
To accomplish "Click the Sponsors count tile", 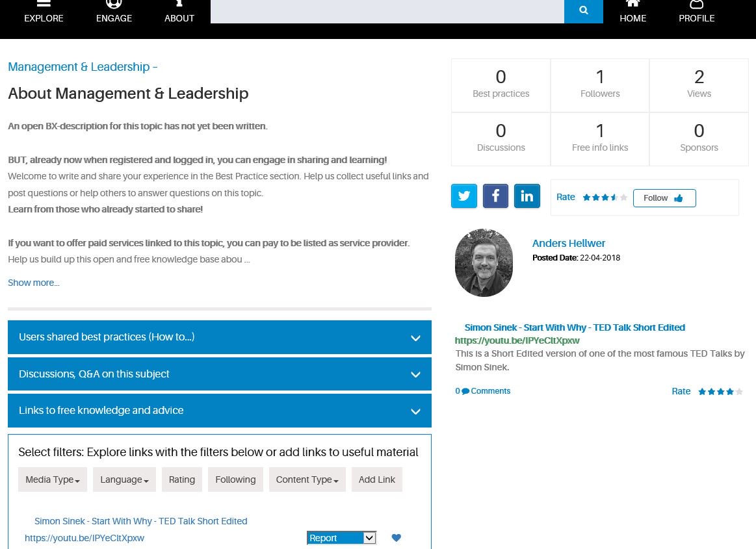I will pyautogui.click(x=699, y=139).
